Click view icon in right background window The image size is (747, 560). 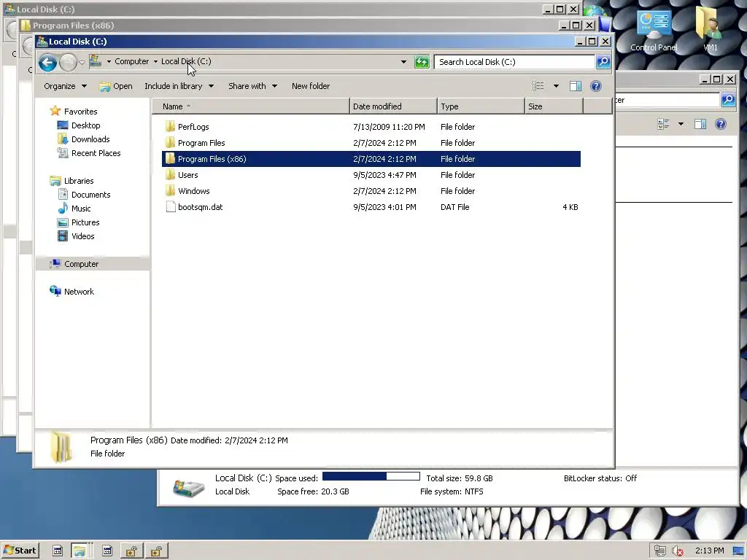[663, 124]
